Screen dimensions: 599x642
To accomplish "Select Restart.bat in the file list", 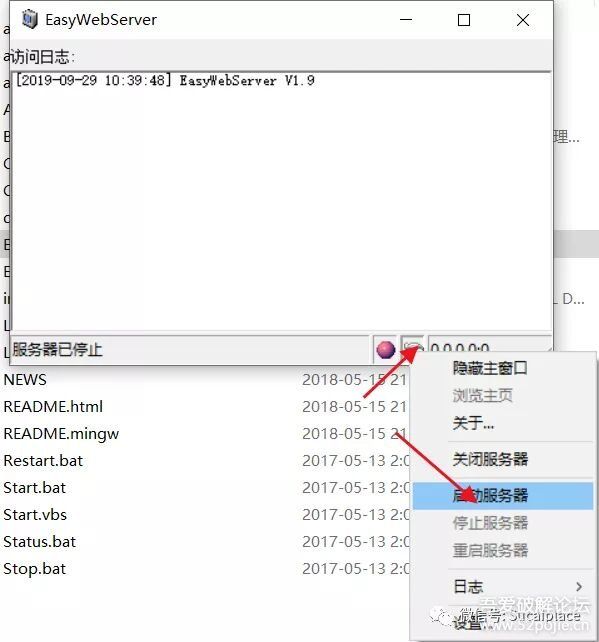I will click(x=43, y=461).
